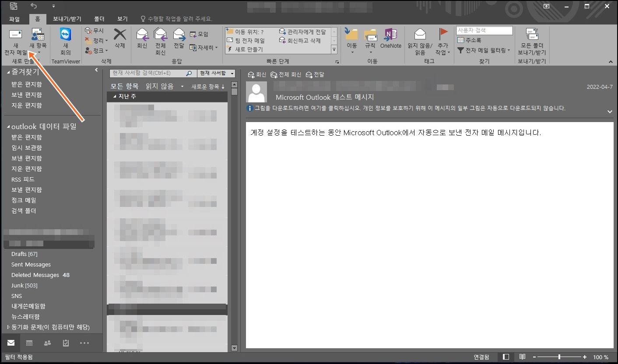This screenshot has height=364, width=618.
Task: Click zoom in plus button
Action: pyautogui.click(x=585, y=357)
